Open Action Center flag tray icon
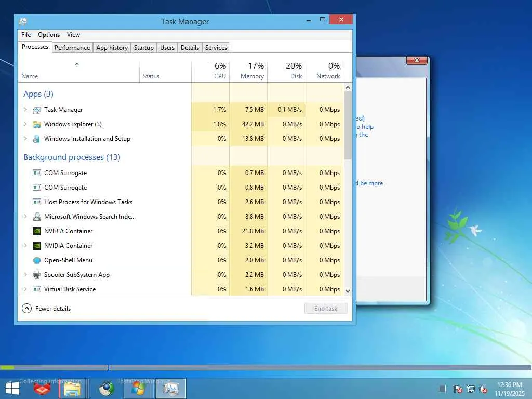This screenshot has height=399, width=532. 458,389
